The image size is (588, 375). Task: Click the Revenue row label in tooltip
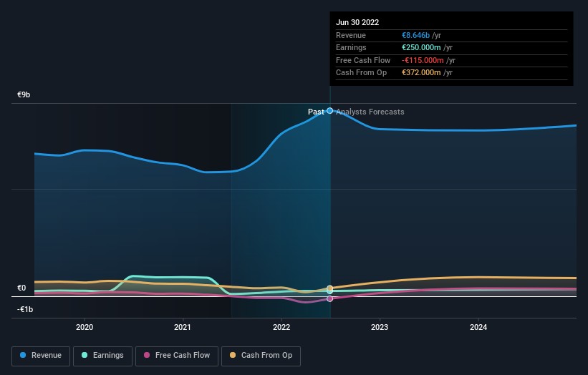click(x=351, y=35)
